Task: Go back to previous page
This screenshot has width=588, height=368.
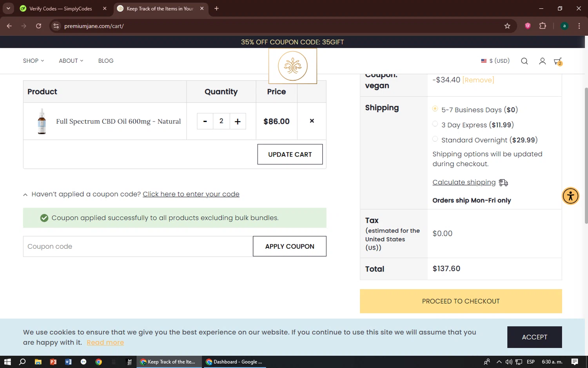Action: [9, 26]
